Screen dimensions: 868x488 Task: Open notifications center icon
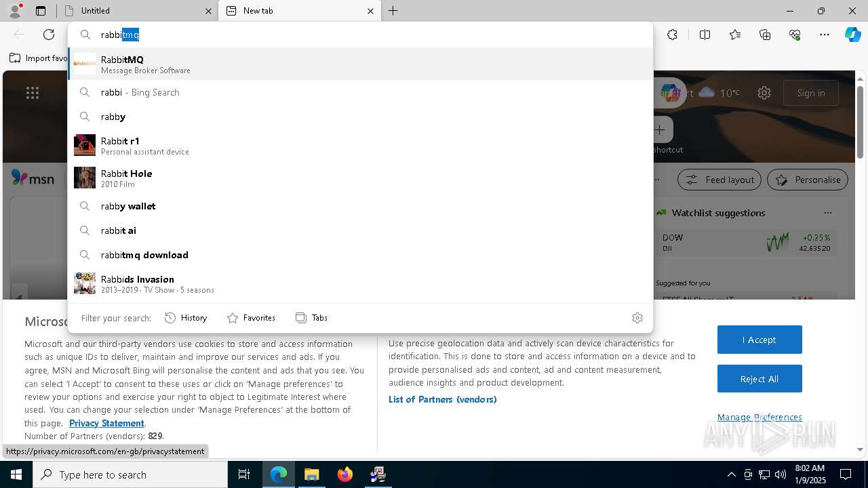pyautogui.click(x=846, y=474)
